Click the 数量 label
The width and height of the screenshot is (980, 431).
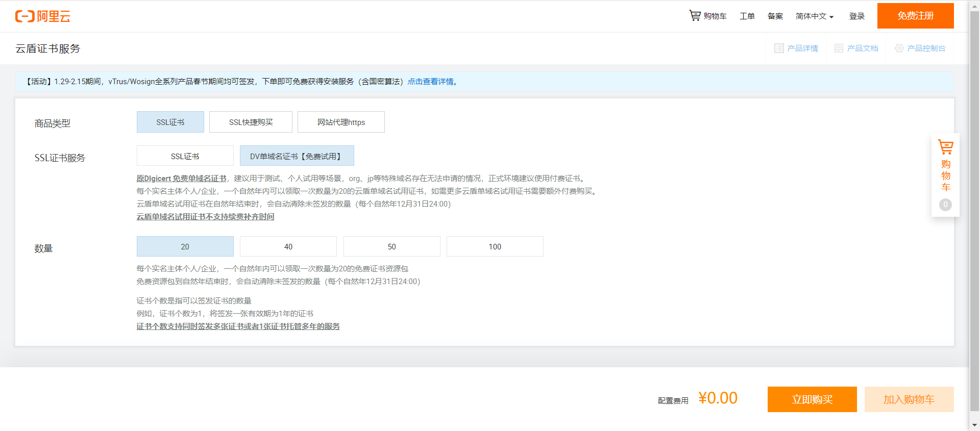pos(43,248)
